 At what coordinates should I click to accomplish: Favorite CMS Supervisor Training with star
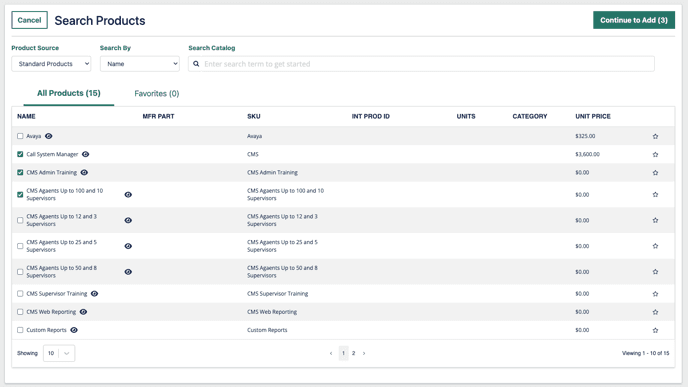[655, 294]
